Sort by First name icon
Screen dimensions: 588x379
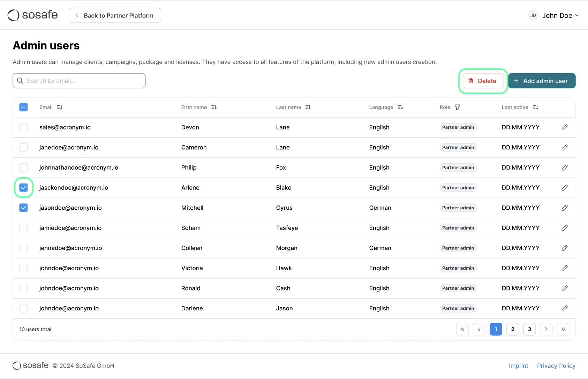click(x=214, y=107)
